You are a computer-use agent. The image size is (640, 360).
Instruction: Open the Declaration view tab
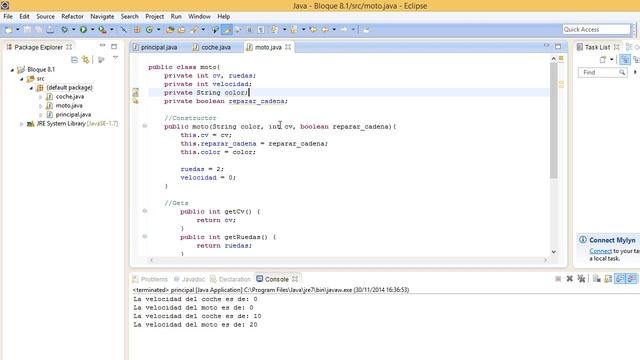coord(231,279)
